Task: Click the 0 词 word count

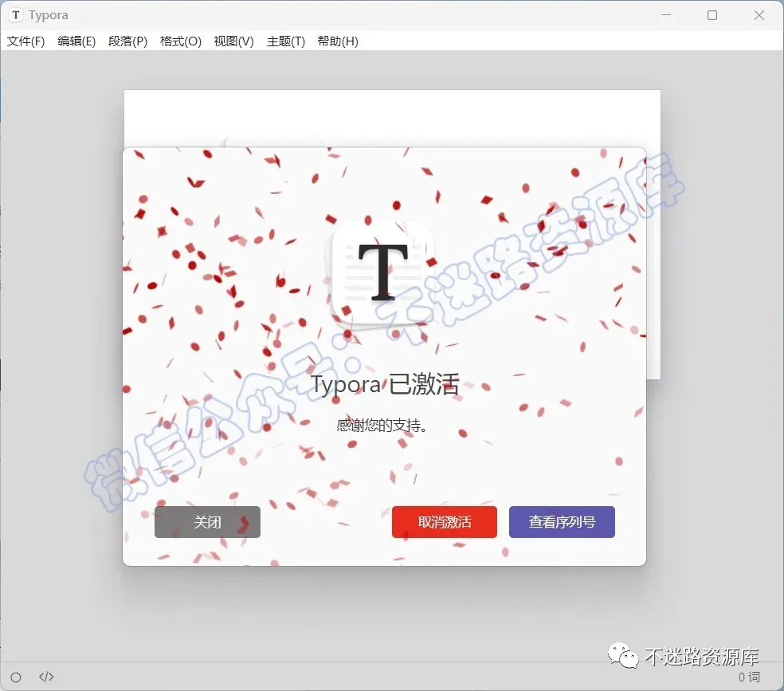Action: 749,677
